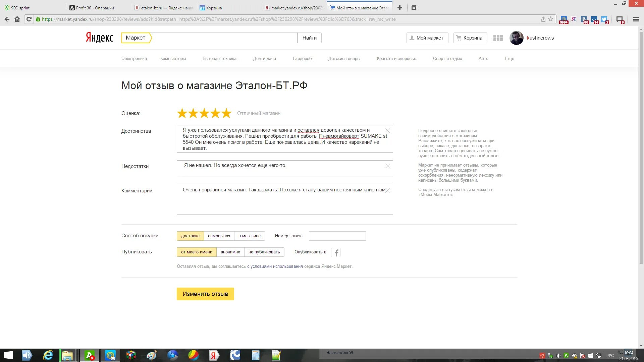Screen dimensions: 644x362
Task: Select the fifth rating star
Action: [x=226, y=113]
